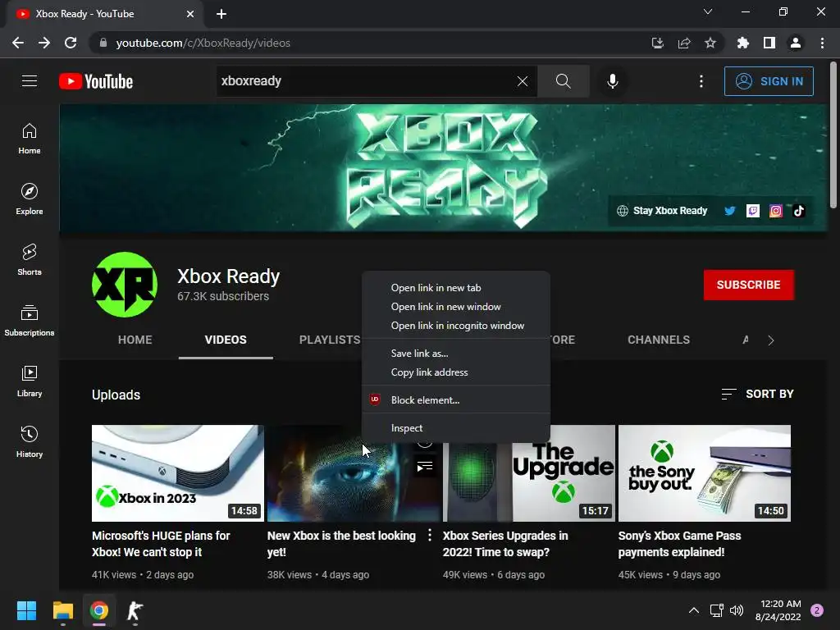Open the Sony buyout video thumbnail

(x=705, y=473)
